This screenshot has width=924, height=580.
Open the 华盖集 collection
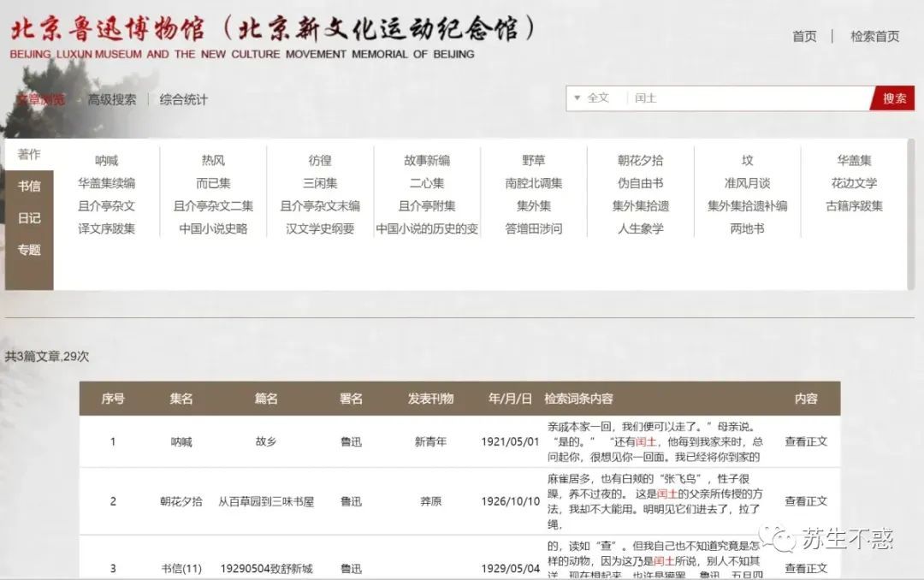(x=854, y=160)
